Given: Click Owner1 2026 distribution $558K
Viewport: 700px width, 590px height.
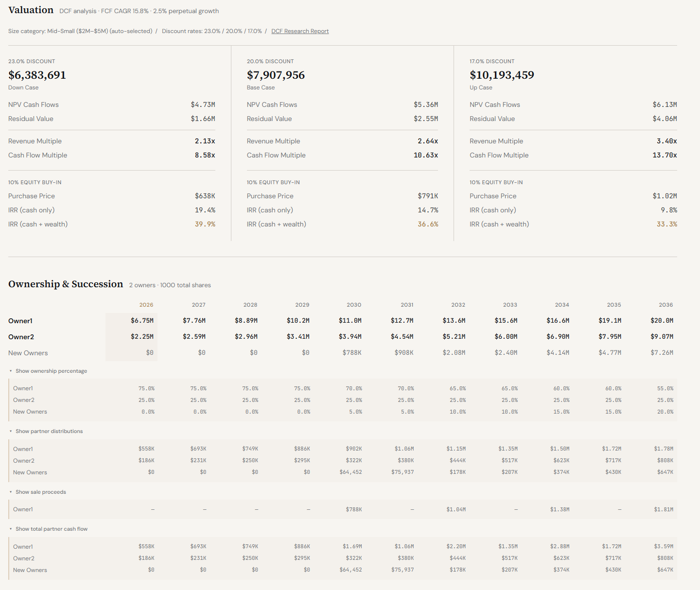Looking at the screenshot, I should (146, 449).
